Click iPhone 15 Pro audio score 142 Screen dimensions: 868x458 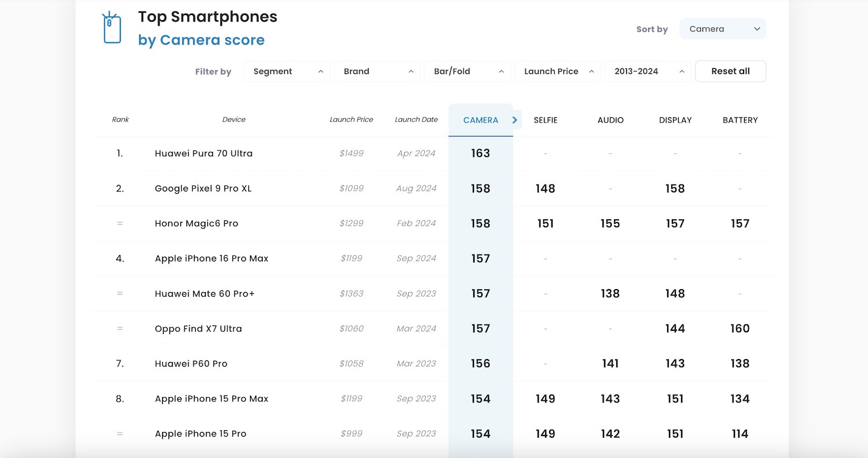tap(610, 434)
